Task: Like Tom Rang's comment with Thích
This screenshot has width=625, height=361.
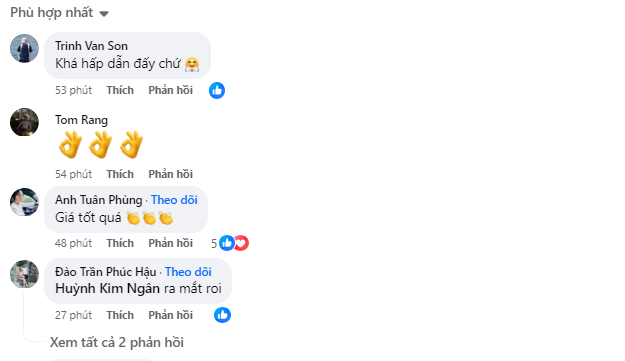Action: pyautogui.click(x=120, y=174)
